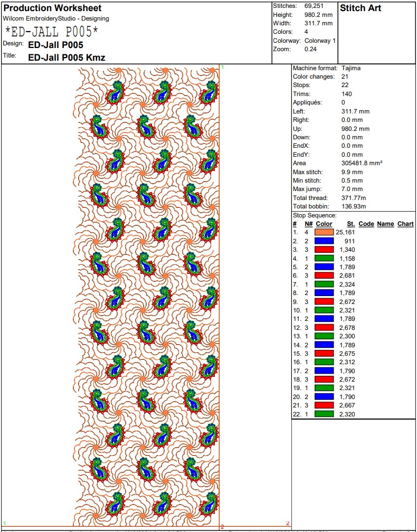Select the green swatch in stop 22
417x532 pixels.
[324, 414]
